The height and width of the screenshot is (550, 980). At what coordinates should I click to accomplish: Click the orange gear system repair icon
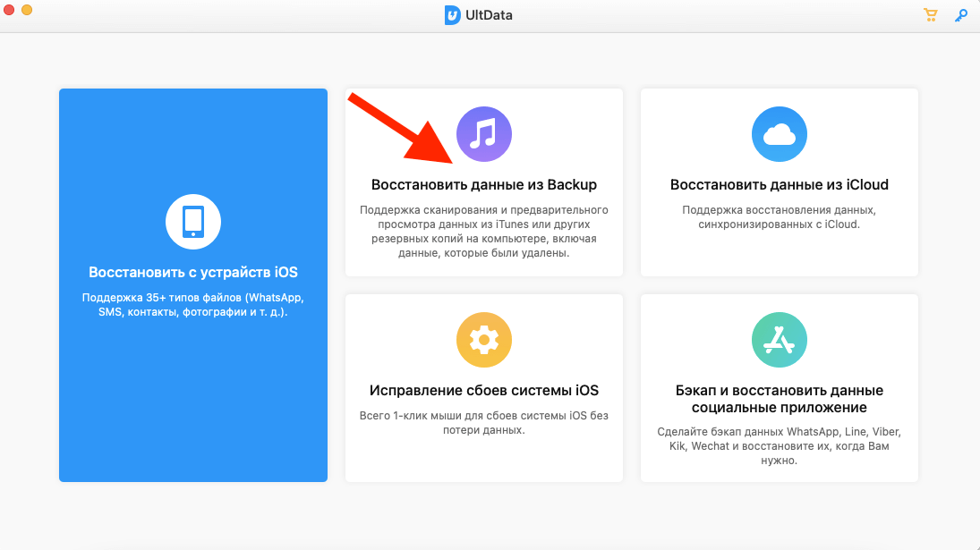484,340
